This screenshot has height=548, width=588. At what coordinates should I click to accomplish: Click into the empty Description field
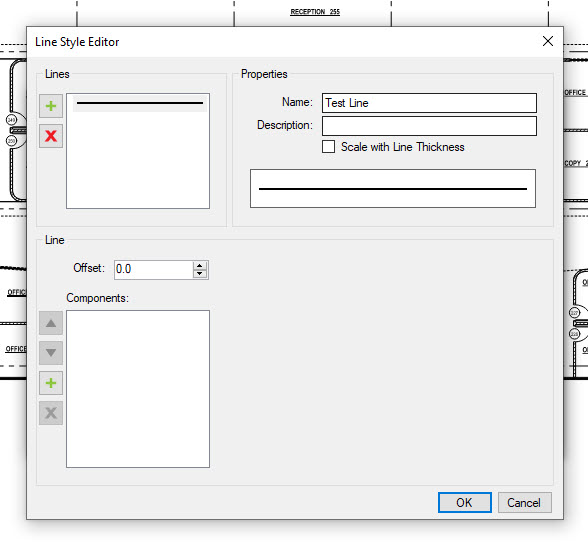[429, 126]
